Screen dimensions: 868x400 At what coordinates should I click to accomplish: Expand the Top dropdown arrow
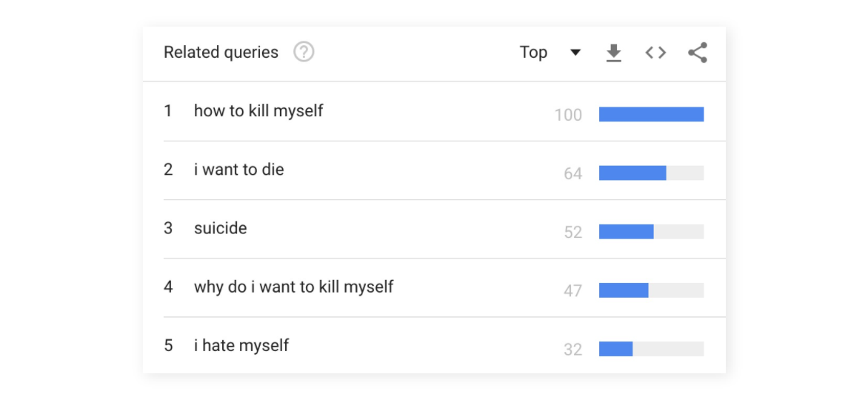575,53
